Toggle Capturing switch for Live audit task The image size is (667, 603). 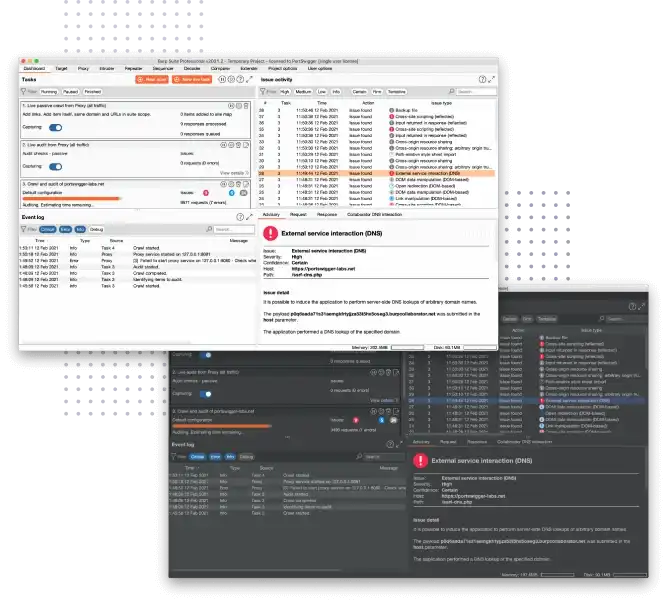55,167
